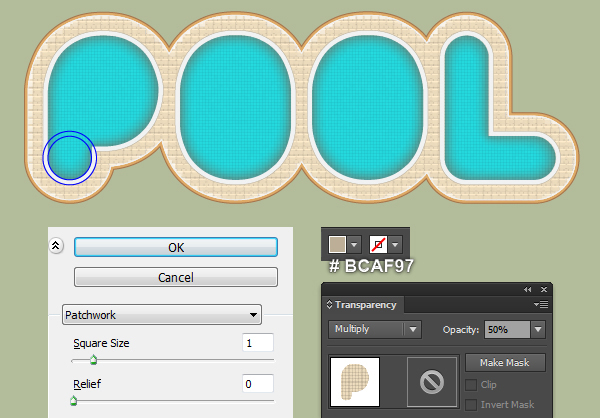Screen dimensions: 600x418
Task: Click the Make Mask button
Action: click(505, 362)
